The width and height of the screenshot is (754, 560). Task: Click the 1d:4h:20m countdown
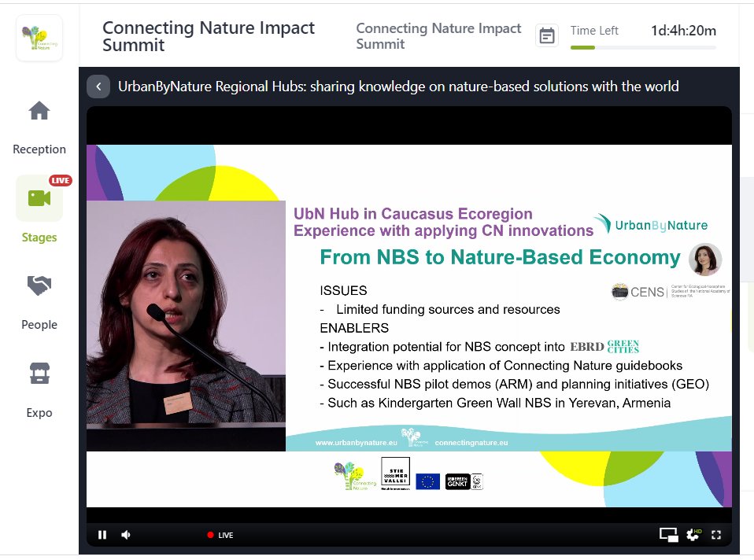(683, 31)
